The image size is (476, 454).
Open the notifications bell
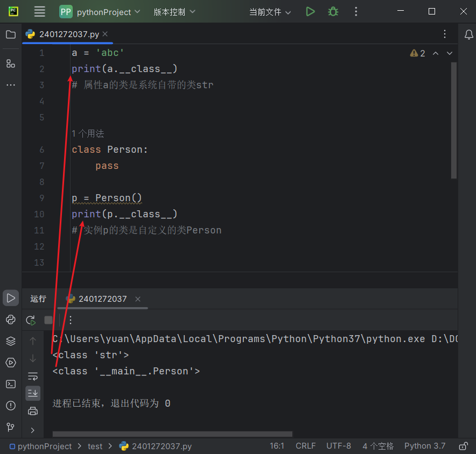point(468,34)
